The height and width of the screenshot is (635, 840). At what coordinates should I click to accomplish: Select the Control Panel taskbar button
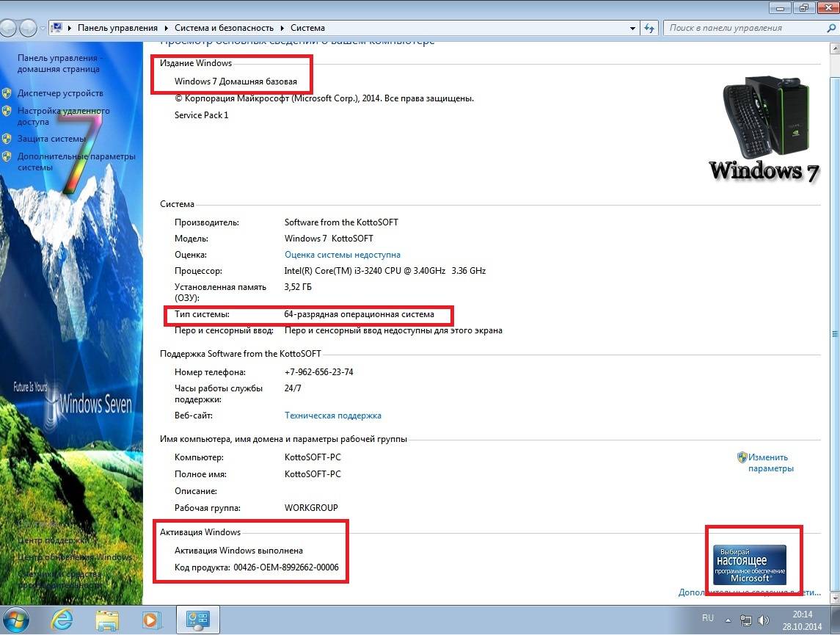pos(197,620)
